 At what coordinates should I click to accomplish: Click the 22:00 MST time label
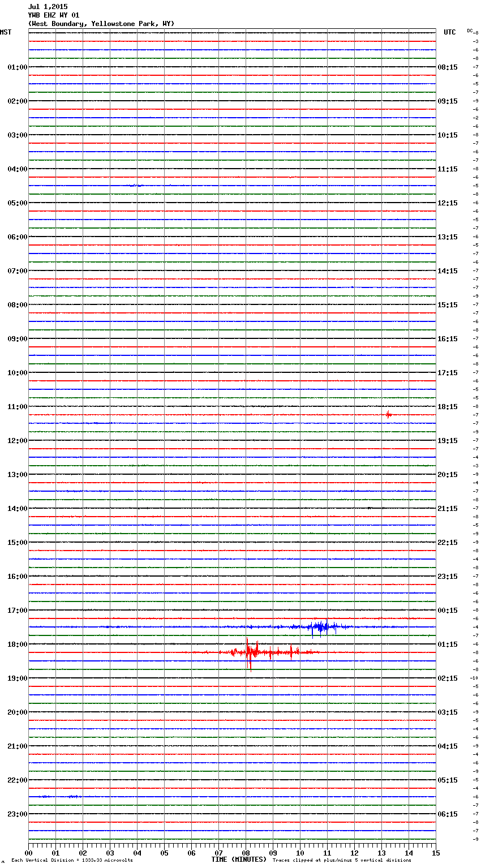coord(17,780)
